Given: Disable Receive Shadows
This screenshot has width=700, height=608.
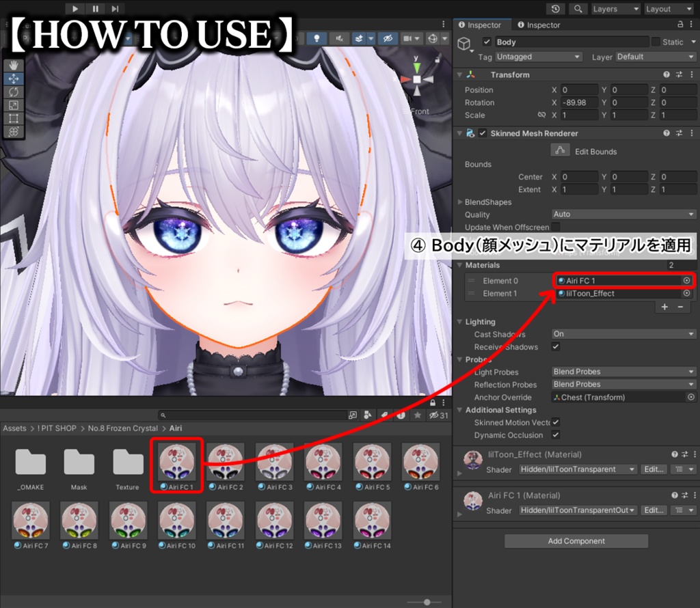Looking at the screenshot, I should (556, 346).
